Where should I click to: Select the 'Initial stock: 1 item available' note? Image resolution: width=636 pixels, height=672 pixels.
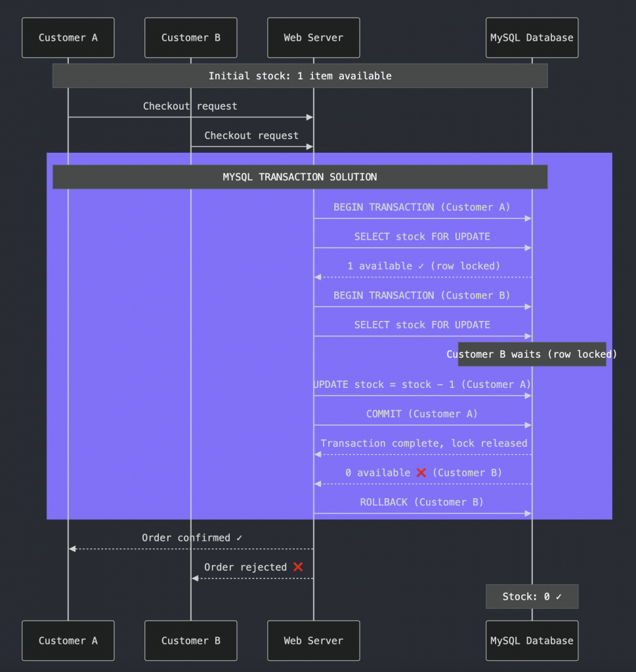click(x=300, y=76)
